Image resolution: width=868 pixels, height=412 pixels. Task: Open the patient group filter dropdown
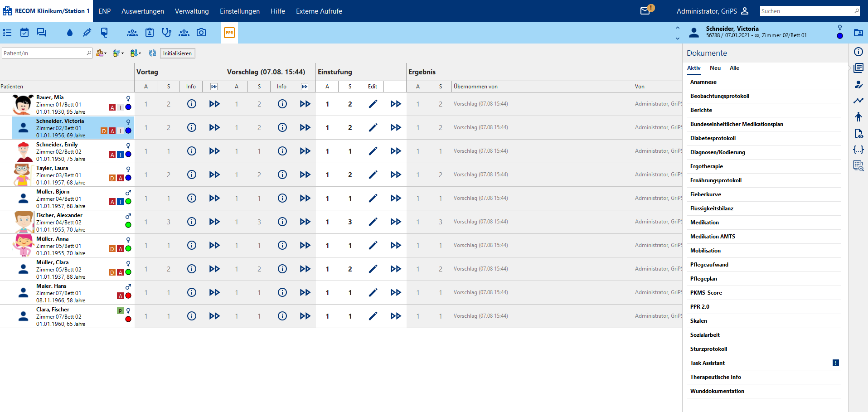pos(101,53)
